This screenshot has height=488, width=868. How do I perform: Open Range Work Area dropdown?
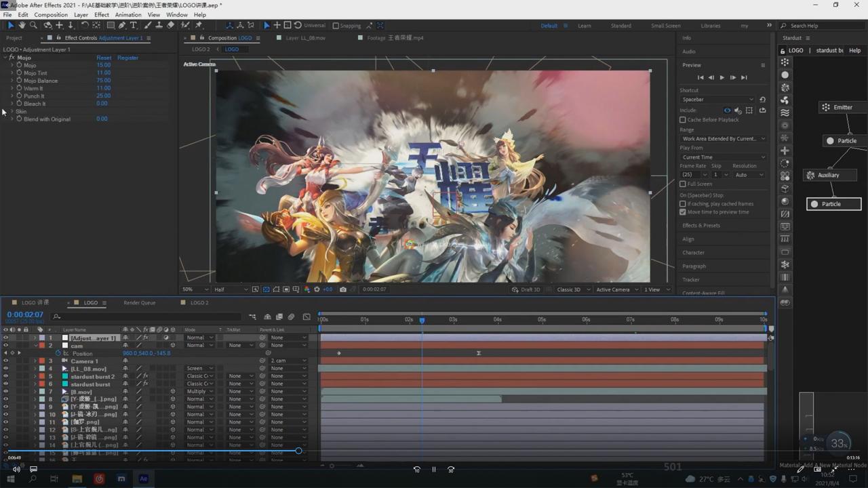tap(724, 138)
